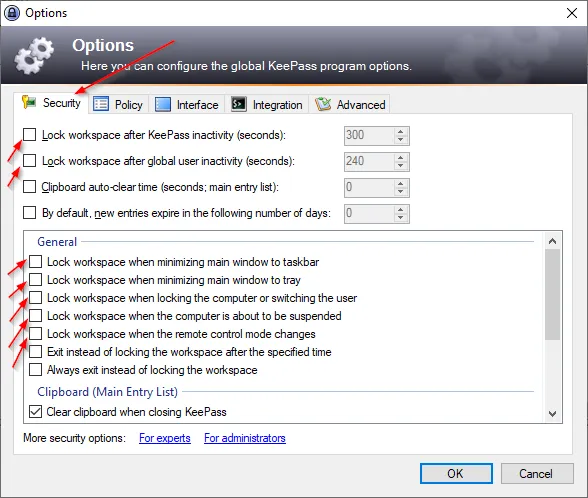Click the options list scrollbar thumb

(x=552, y=295)
